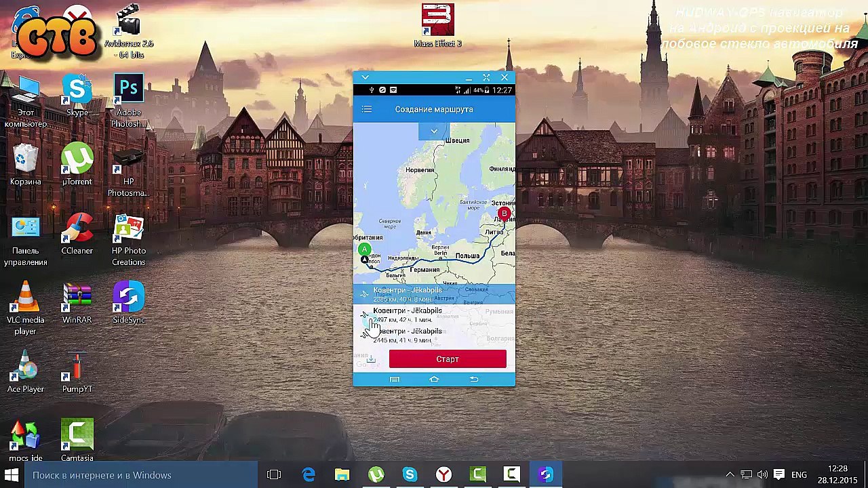
Task: Tap the download map icon beside Старт
Action: coord(371,359)
